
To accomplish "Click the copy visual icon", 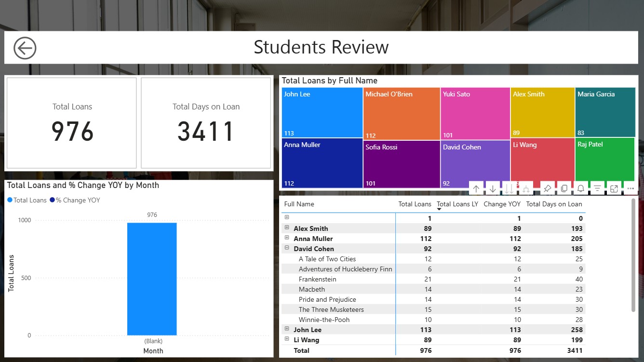I will point(564,189).
